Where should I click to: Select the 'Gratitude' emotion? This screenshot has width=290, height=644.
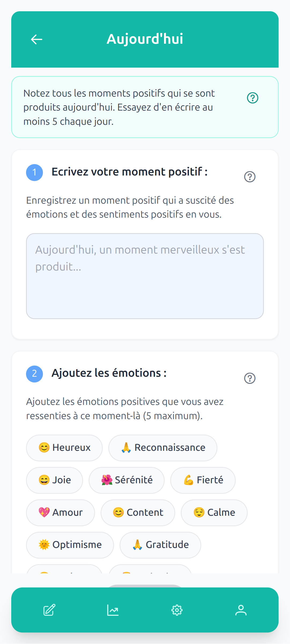point(160,544)
